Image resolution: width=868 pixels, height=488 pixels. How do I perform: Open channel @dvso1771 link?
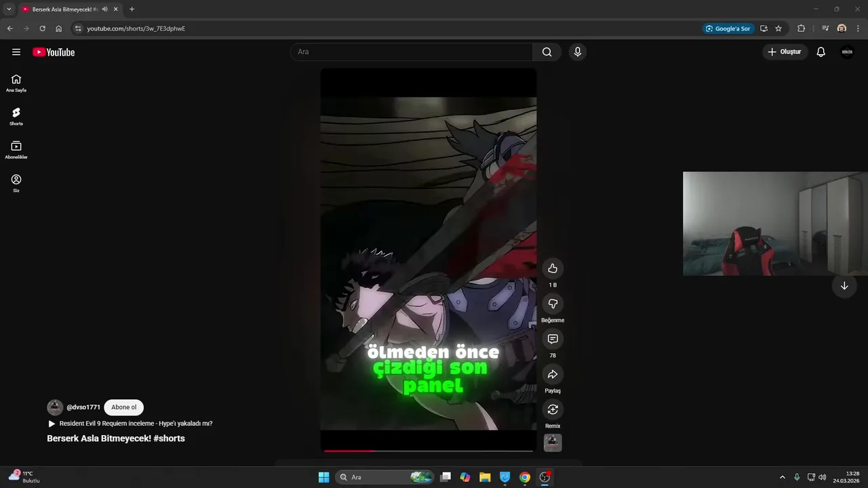pos(83,407)
